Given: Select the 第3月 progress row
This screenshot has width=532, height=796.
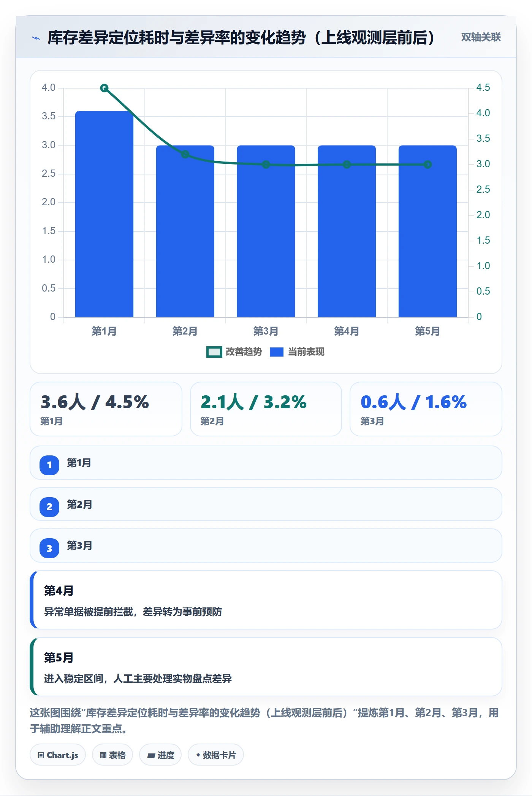Looking at the screenshot, I should (x=266, y=546).
